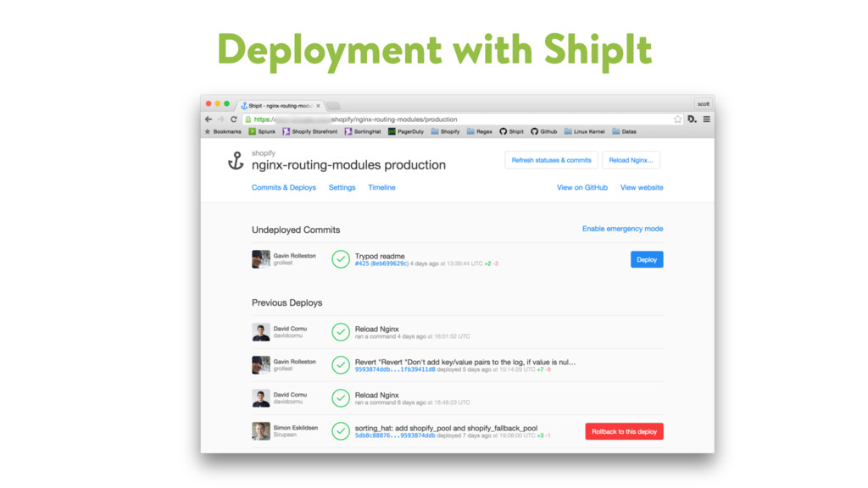Click the browser back arrow
This screenshot has height=488, width=868.
click(209, 119)
